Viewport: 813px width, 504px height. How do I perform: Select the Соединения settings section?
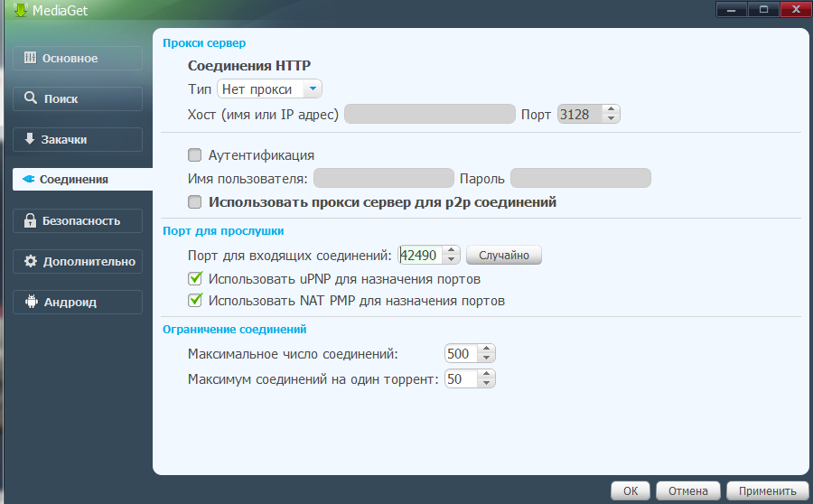tap(82, 180)
